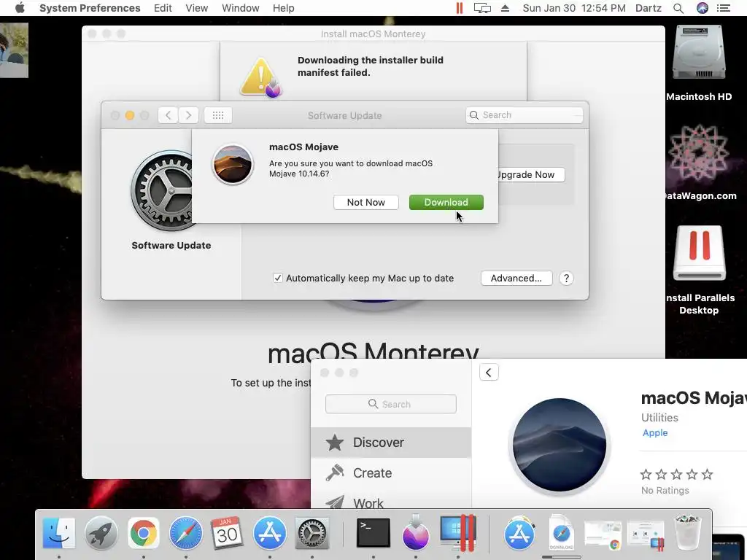The image size is (747, 560).
Task: Go forward in System Preferences
Action: [x=189, y=115]
